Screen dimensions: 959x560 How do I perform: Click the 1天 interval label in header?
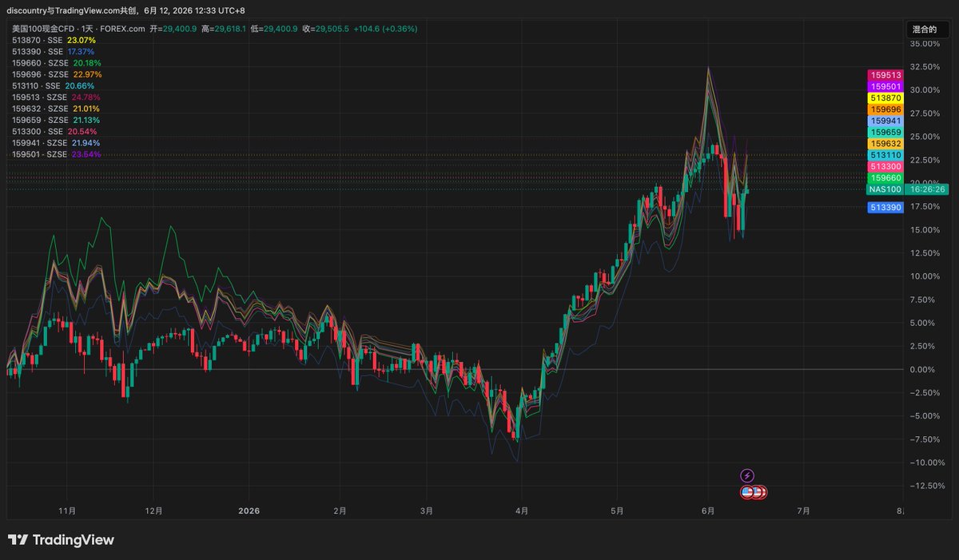(86, 29)
